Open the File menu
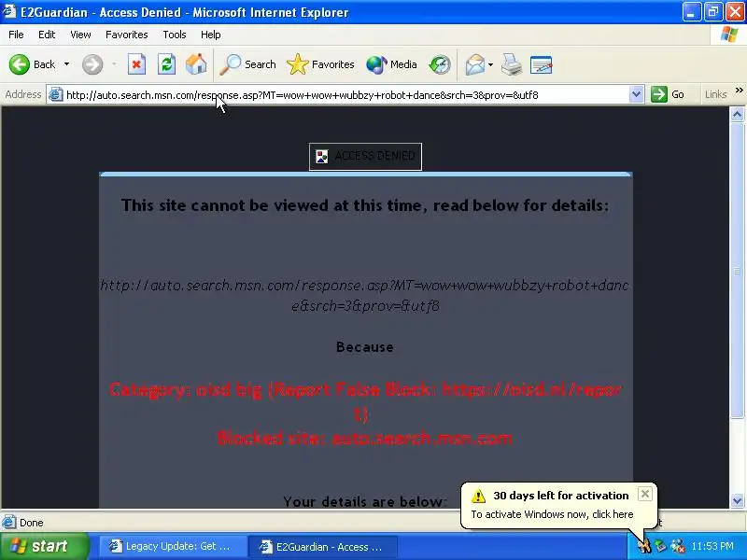 pyautogui.click(x=16, y=35)
